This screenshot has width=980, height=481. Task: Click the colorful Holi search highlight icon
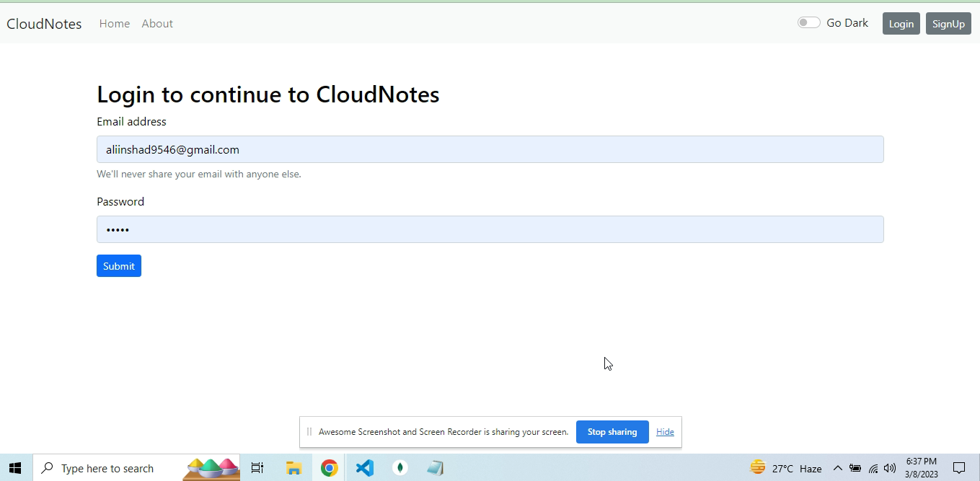point(211,468)
